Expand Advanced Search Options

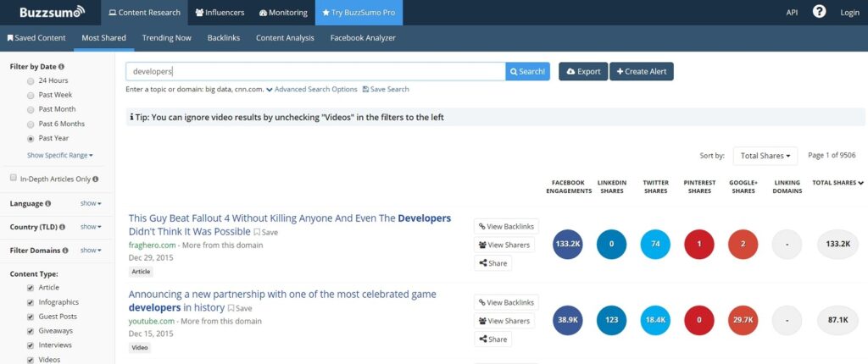[311, 89]
